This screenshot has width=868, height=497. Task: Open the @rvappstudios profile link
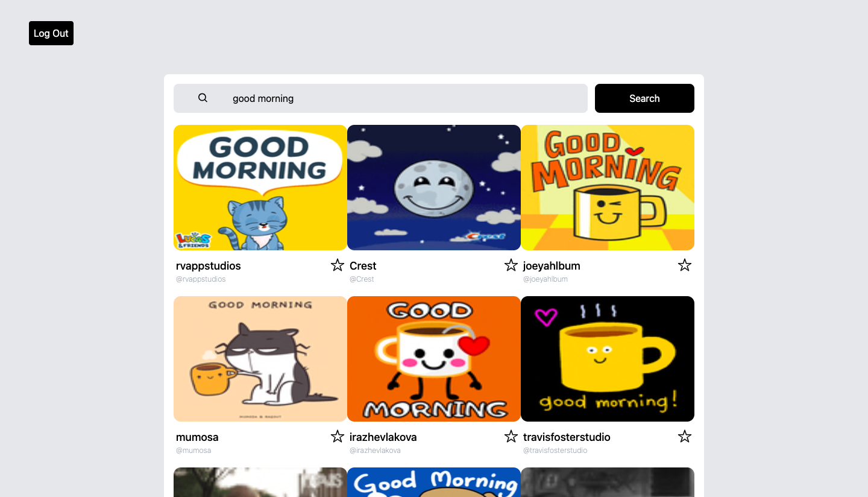click(x=201, y=279)
